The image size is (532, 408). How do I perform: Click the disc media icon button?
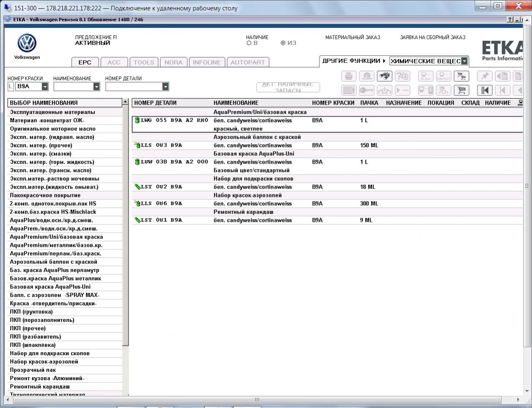366,76
